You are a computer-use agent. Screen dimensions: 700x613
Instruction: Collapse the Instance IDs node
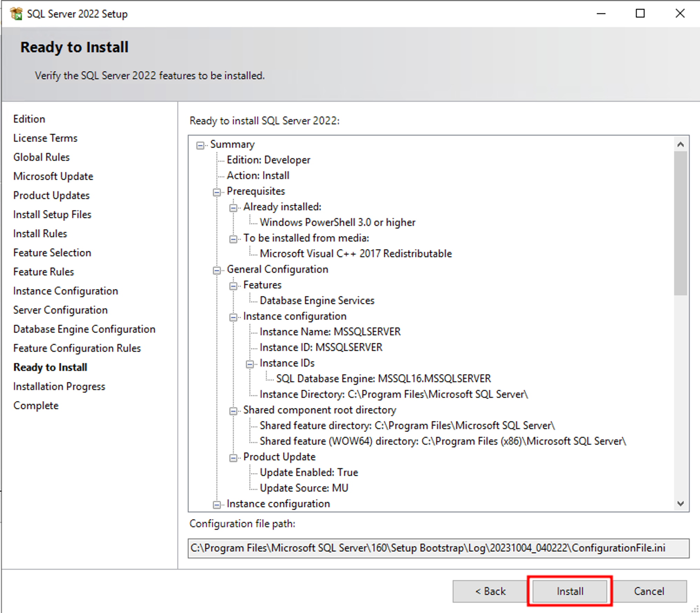pyautogui.click(x=250, y=364)
